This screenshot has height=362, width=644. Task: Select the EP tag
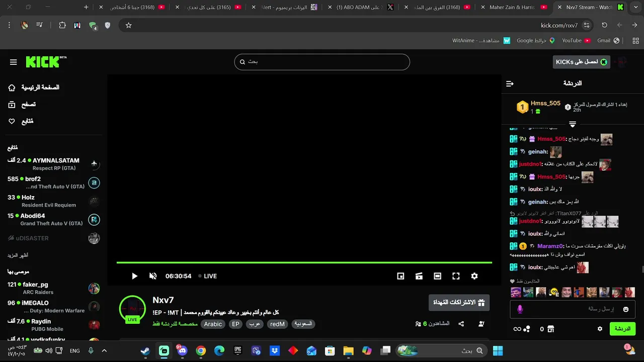tap(235, 324)
